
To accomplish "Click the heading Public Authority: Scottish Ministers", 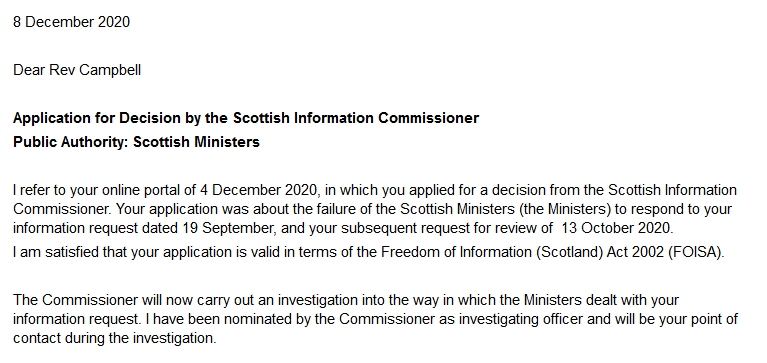I will [x=136, y=142].
